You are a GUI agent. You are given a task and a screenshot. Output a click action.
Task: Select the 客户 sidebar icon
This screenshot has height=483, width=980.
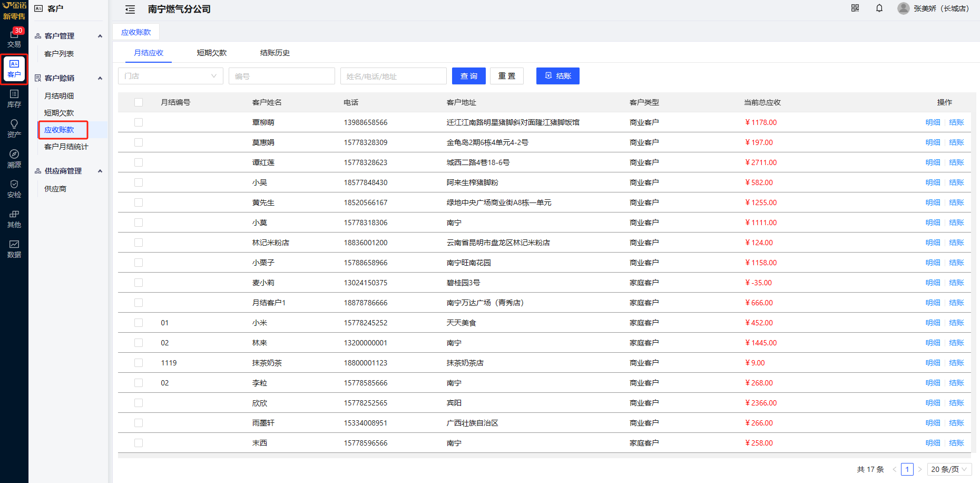14,69
